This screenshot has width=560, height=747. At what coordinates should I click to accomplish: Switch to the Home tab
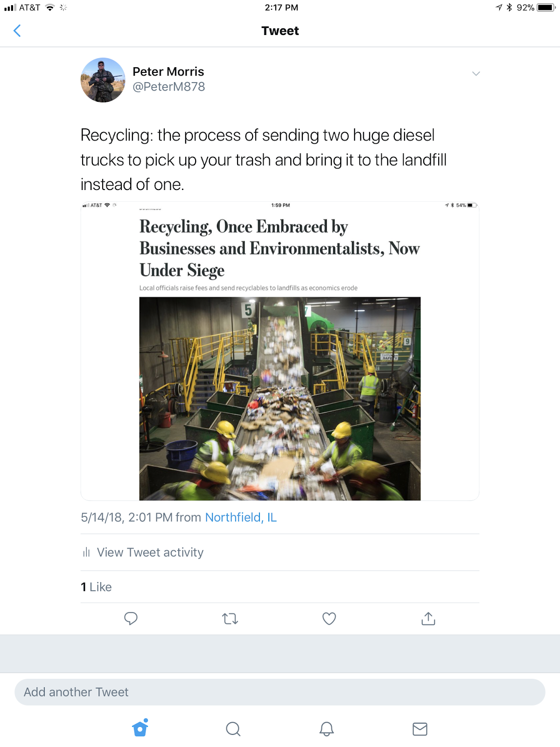[x=140, y=728]
